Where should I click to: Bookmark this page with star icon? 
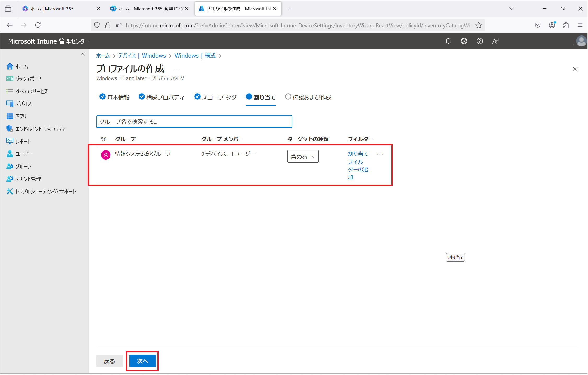click(479, 25)
